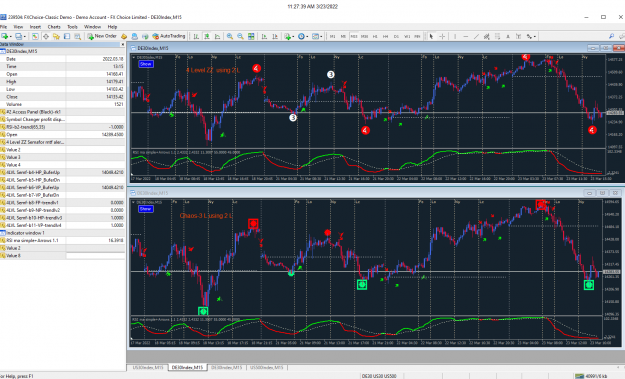
Task: Click the New Order button
Action: pyautogui.click(x=102, y=36)
